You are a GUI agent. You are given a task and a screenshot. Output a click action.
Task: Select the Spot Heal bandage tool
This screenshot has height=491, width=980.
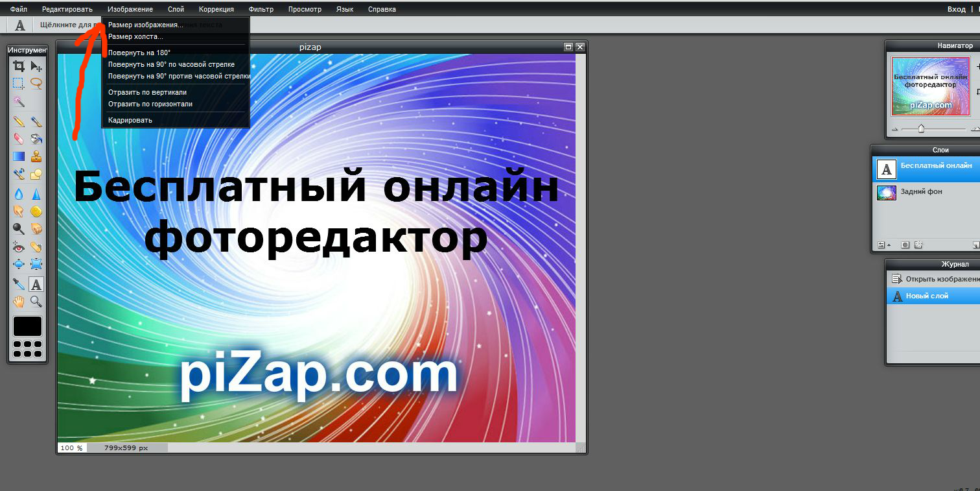click(x=36, y=246)
